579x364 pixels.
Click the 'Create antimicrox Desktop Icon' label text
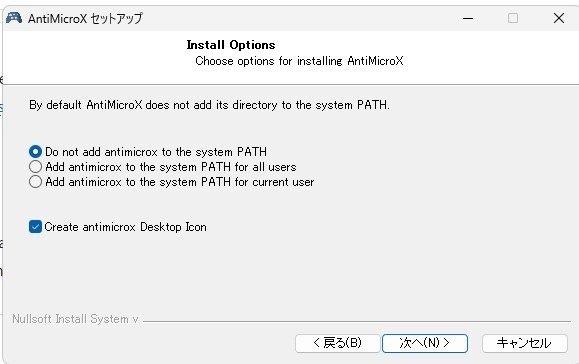[x=126, y=227]
